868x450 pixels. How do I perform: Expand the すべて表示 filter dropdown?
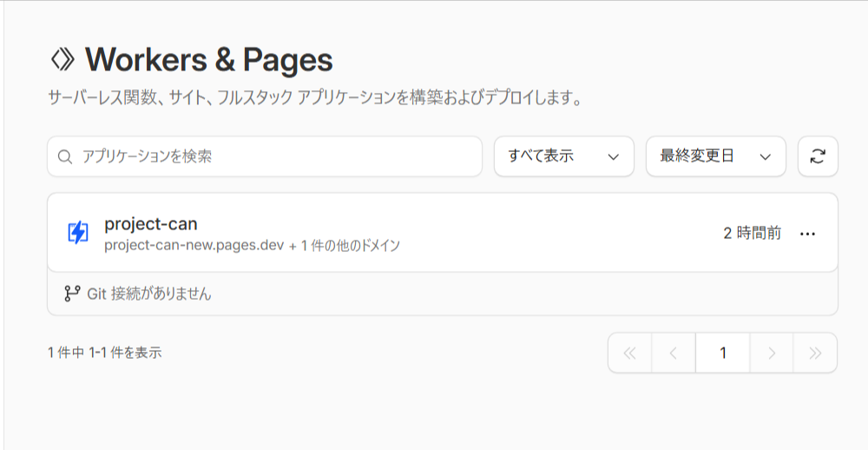point(563,156)
